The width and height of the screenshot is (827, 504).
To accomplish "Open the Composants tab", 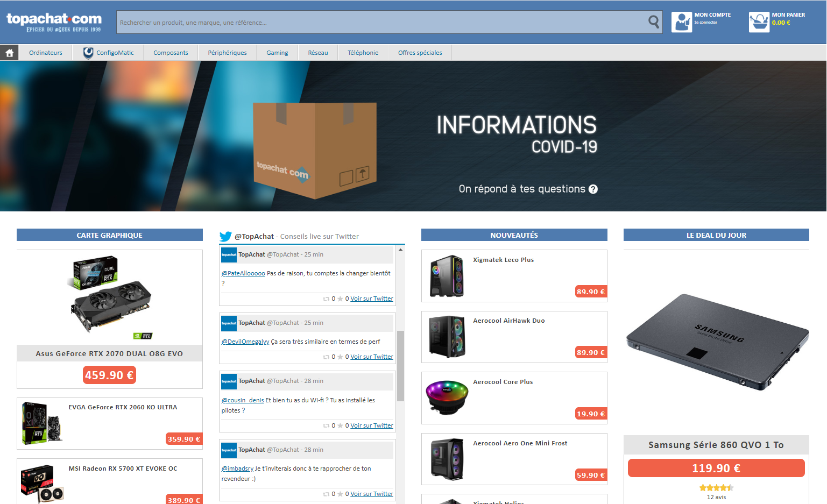I will [x=171, y=52].
